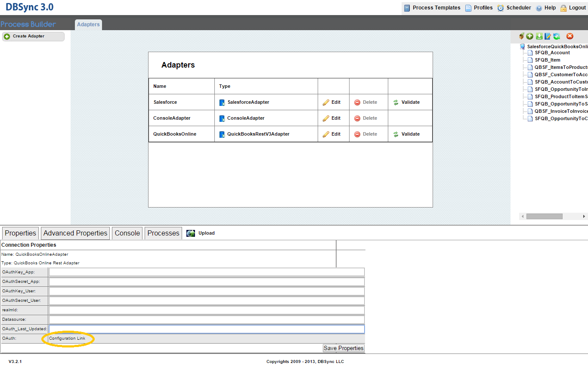588x369 pixels.
Task: Delete the QuickBooksOnline adapter
Action: click(365, 134)
